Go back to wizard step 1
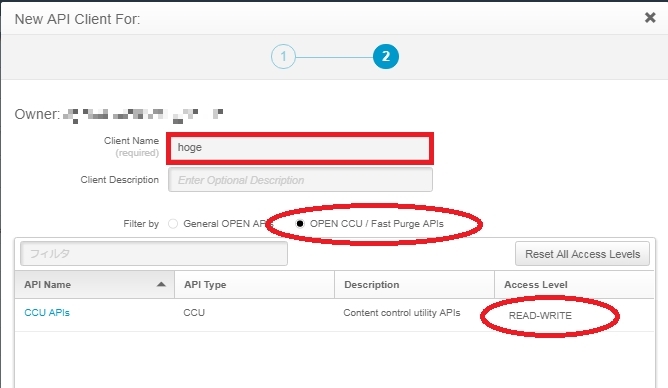668x388 pixels. coord(283,56)
